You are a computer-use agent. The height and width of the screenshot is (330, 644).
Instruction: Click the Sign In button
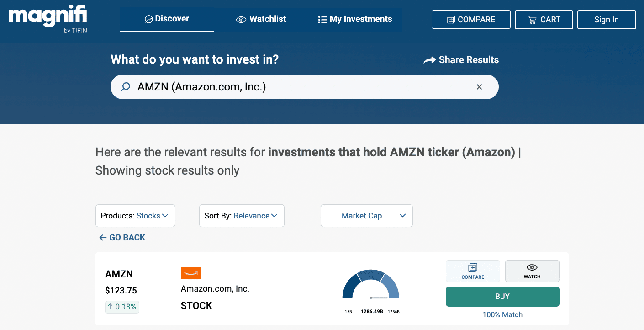607,20
